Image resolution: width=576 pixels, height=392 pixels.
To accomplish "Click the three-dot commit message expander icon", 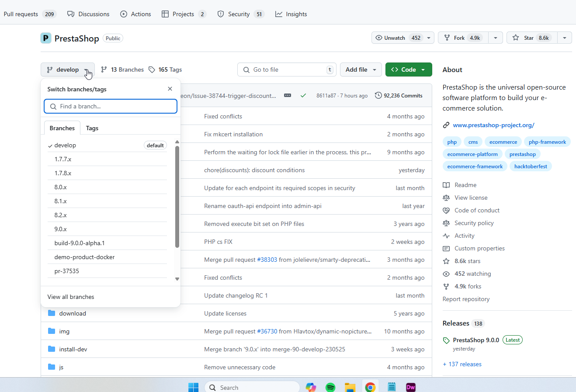I will click(288, 95).
